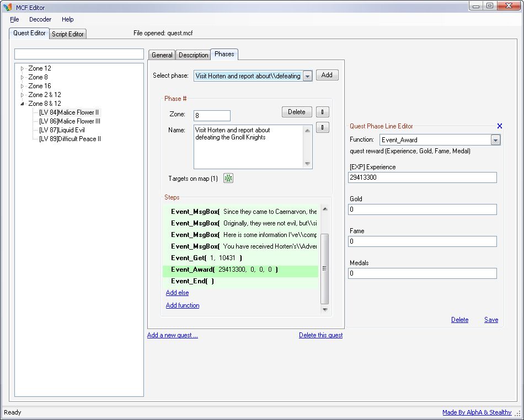Screen dimensions: 524x420
Task: Click the Delete phase button
Action: (x=296, y=112)
